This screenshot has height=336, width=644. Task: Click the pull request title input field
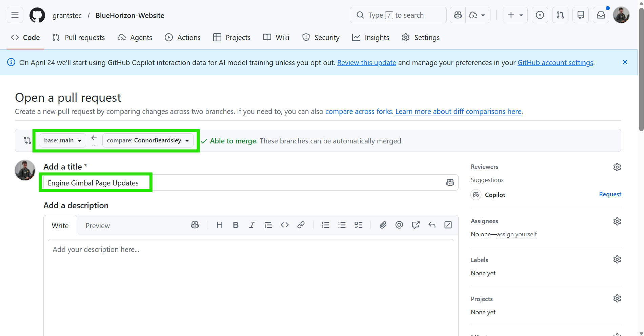coord(250,183)
